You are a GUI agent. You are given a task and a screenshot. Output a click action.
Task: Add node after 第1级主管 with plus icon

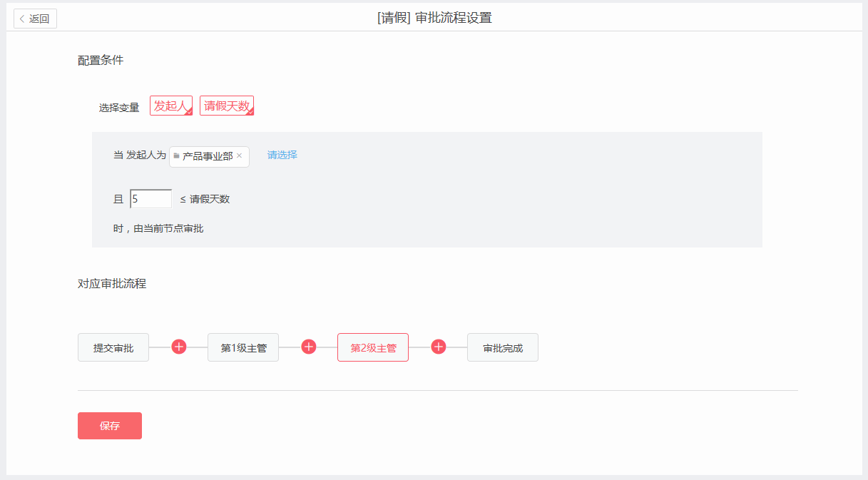pos(309,347)
